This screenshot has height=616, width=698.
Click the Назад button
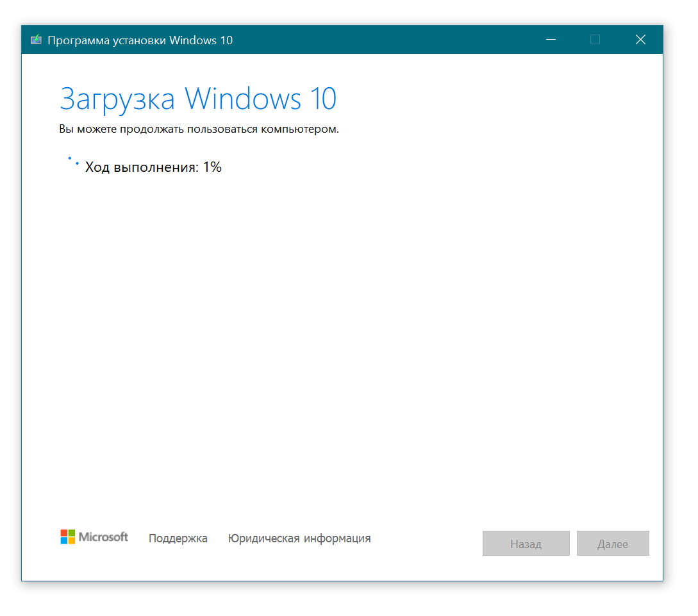(526, 544)
